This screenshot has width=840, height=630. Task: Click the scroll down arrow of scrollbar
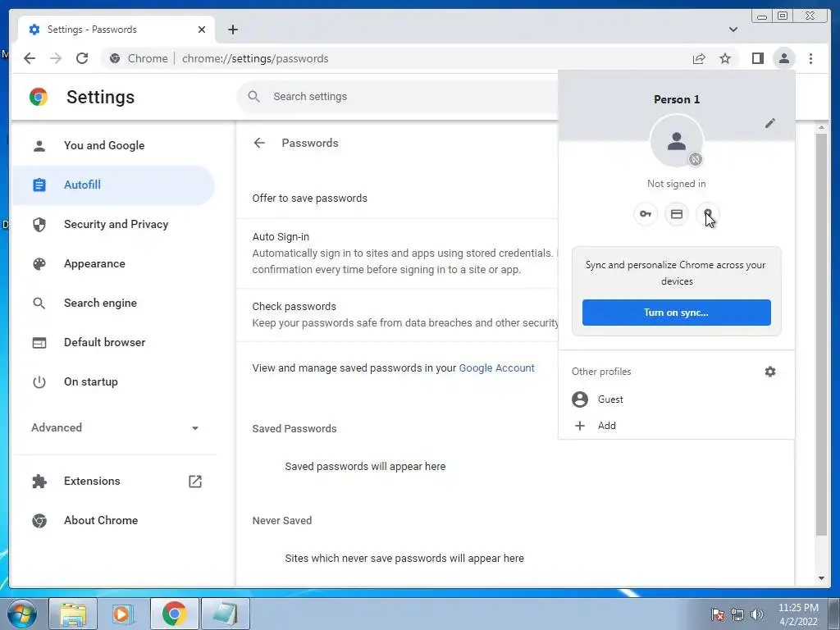[x=821, y=578]
